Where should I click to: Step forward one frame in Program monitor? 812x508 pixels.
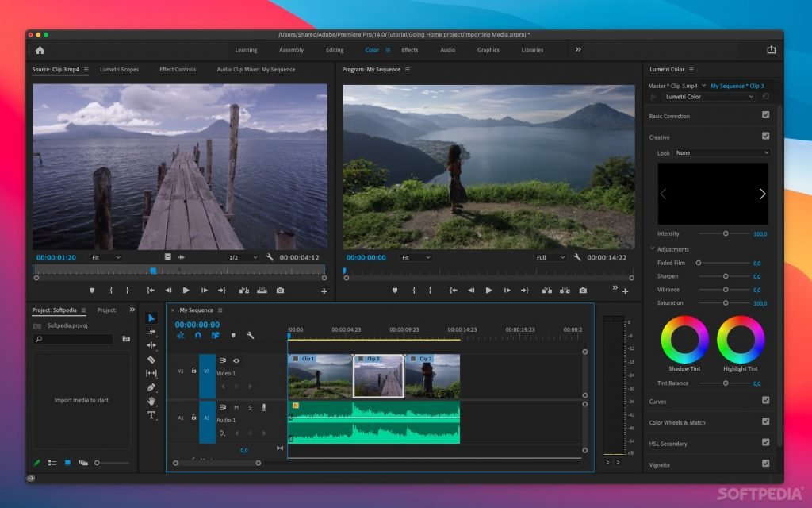tap(507, 291)
